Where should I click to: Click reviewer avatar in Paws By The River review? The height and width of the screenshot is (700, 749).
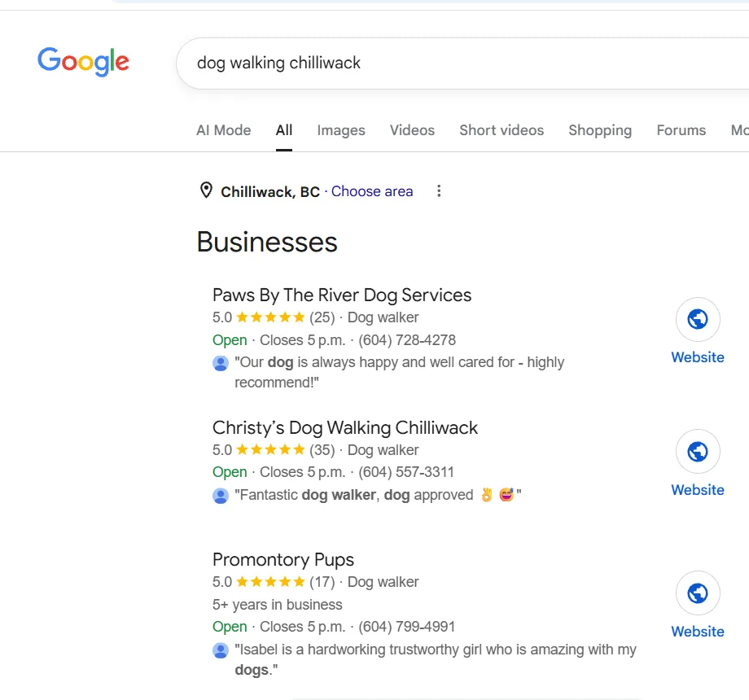pos(220,363)
